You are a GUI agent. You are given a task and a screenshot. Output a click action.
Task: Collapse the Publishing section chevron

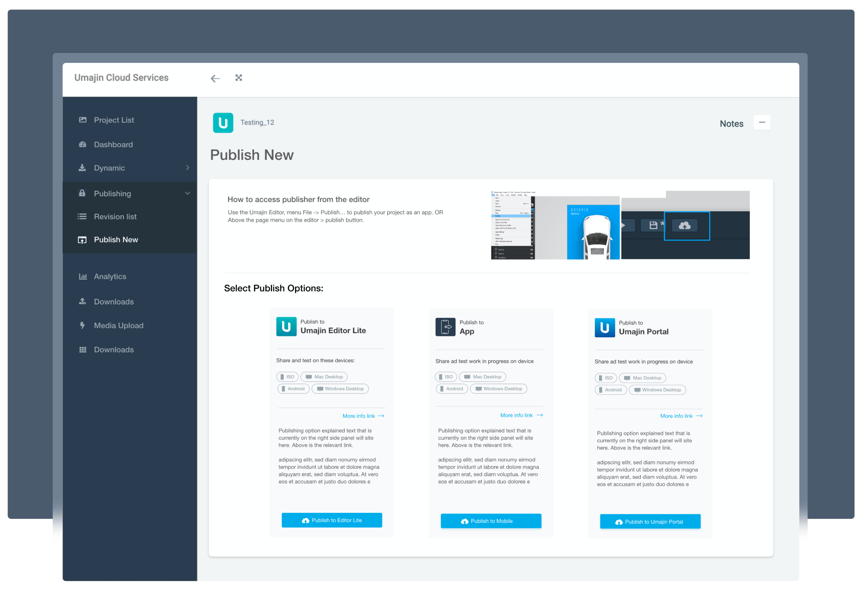coord(187,193)
